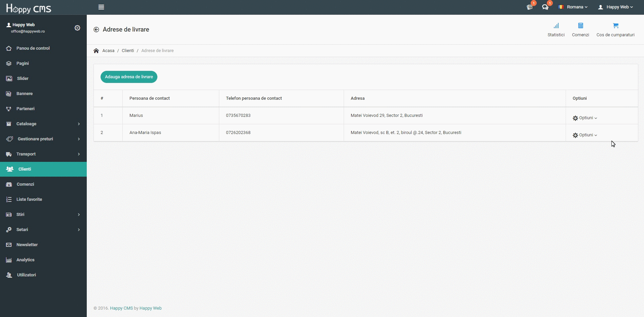Open sidebar profile settings gear
Screen dimensions: 644x317
(77, 28)
